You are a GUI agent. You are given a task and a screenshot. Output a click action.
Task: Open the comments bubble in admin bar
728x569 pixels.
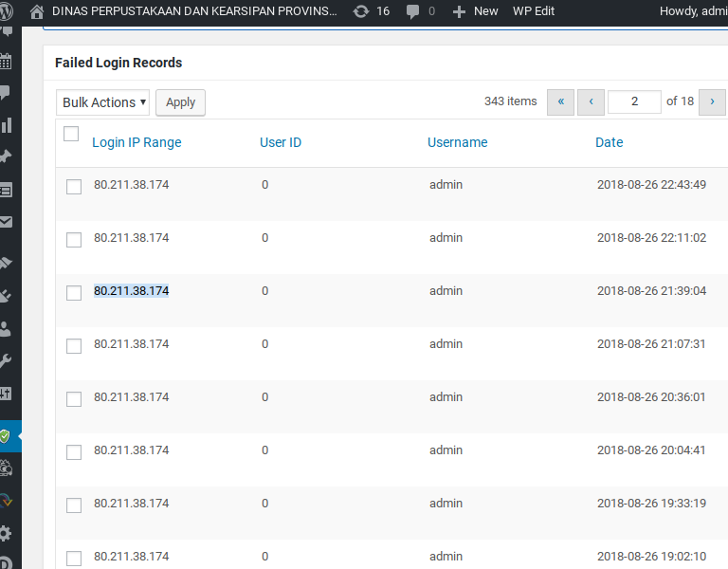[x=421, y=11]
